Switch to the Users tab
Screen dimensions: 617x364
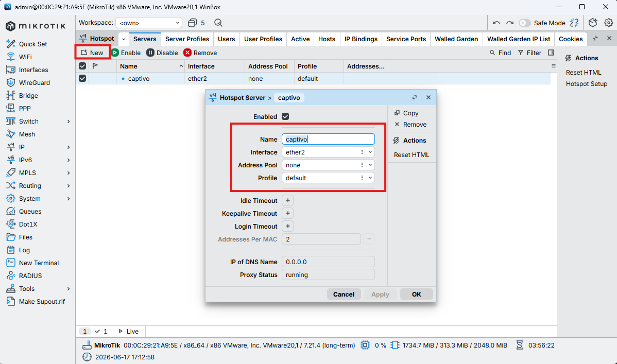(x=226, y=39)
